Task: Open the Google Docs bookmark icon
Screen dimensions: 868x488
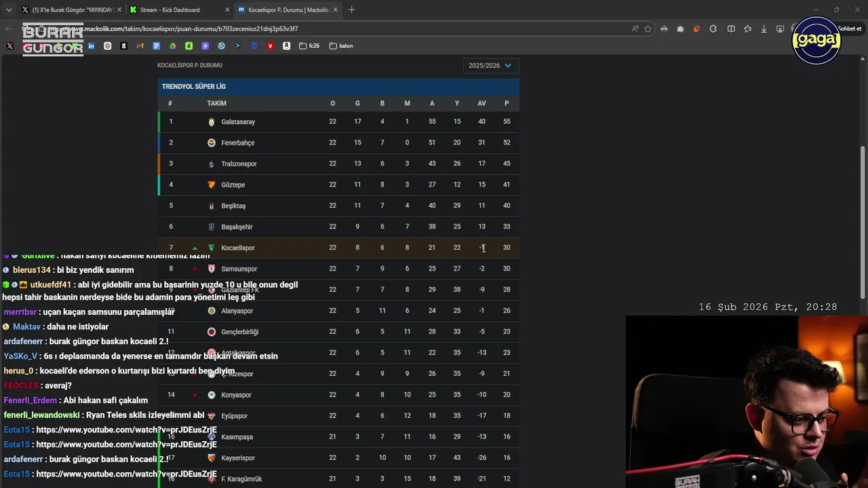Action: click(156, 46)
